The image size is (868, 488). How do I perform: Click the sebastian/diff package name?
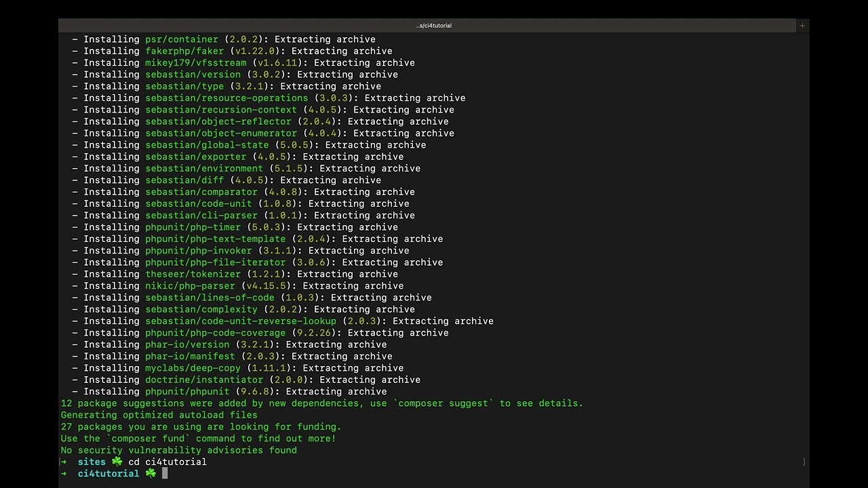[184, 180]
